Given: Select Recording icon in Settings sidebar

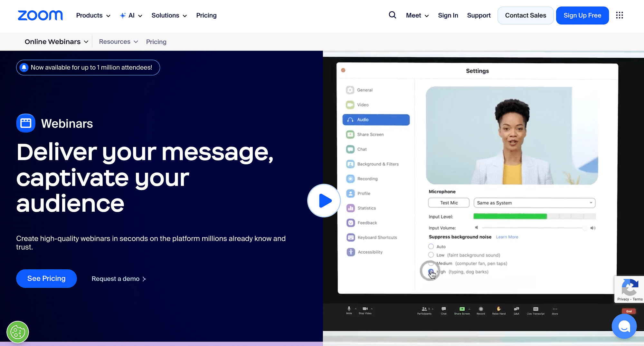Looking at the screenshot, I should 350,178.
